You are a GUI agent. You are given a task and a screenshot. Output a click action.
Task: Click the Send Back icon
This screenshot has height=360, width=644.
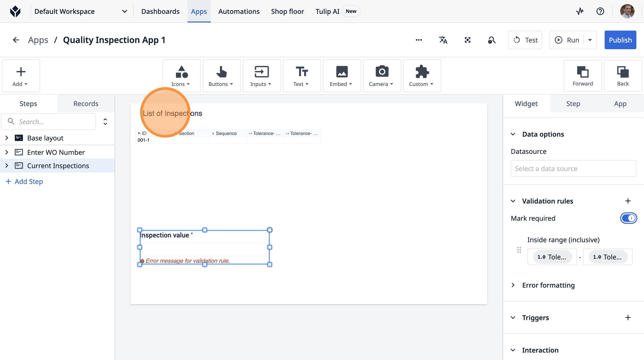pos(623,76)
